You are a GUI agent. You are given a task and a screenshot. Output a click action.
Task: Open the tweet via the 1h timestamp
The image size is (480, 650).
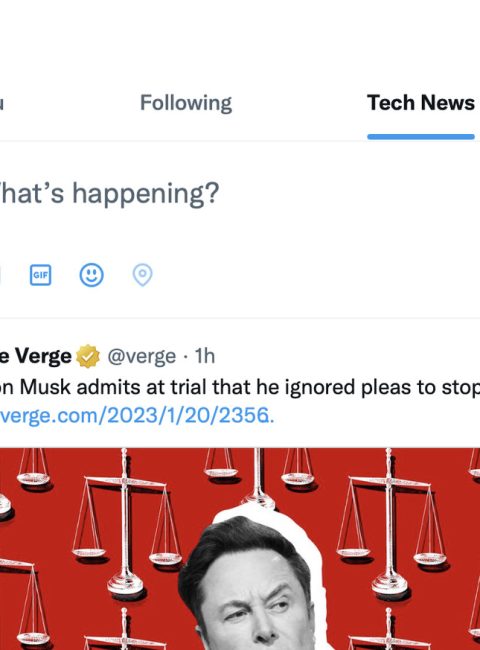205,356
